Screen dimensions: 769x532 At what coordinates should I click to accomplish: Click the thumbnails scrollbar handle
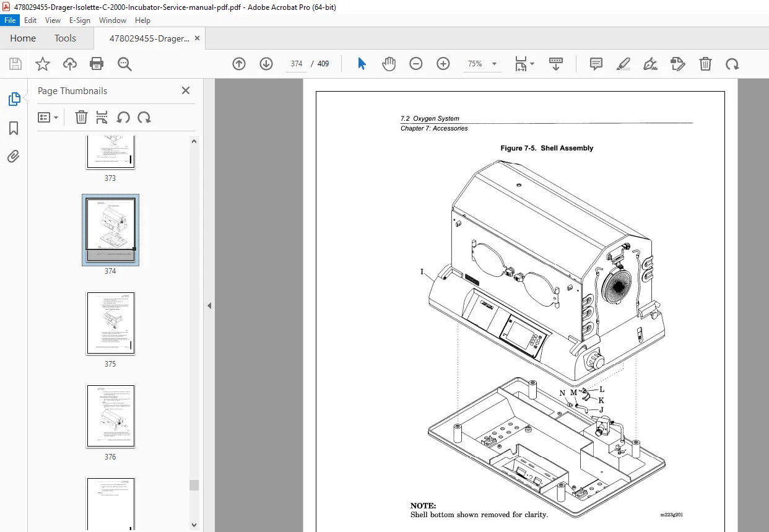tap(194, 485)
